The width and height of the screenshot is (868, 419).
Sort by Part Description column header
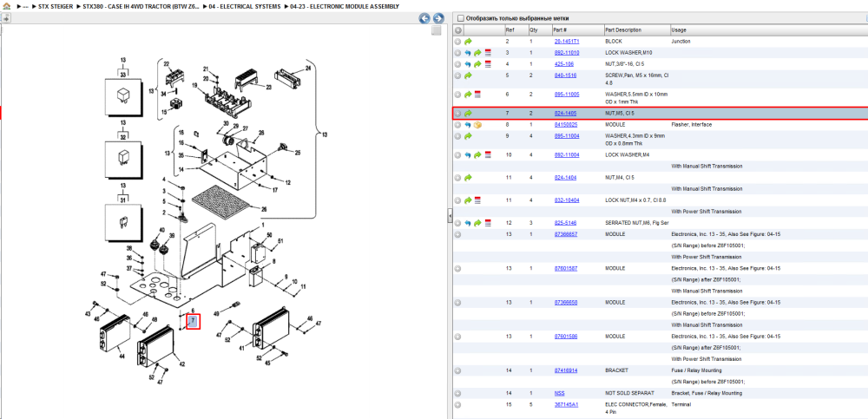point(636,29)
